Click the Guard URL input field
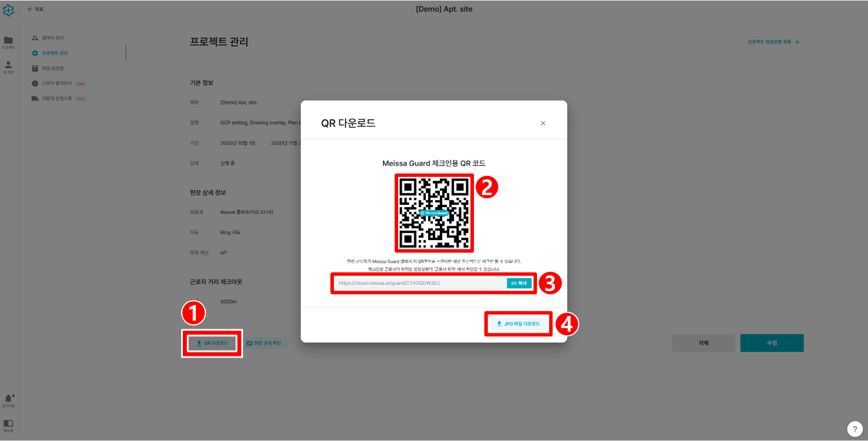 coord(417,283)
